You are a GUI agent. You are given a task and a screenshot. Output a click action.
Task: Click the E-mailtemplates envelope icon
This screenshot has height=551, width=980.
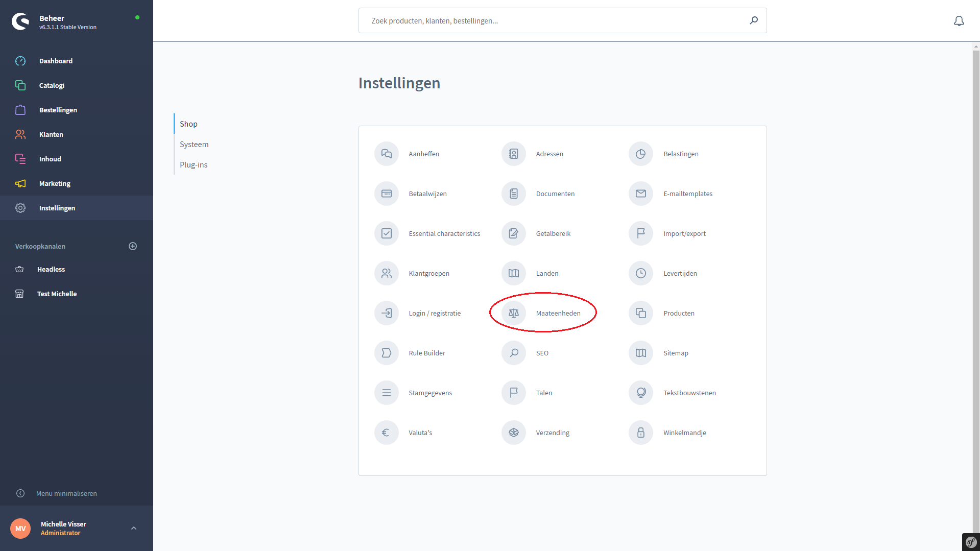(x=640, y=194)
